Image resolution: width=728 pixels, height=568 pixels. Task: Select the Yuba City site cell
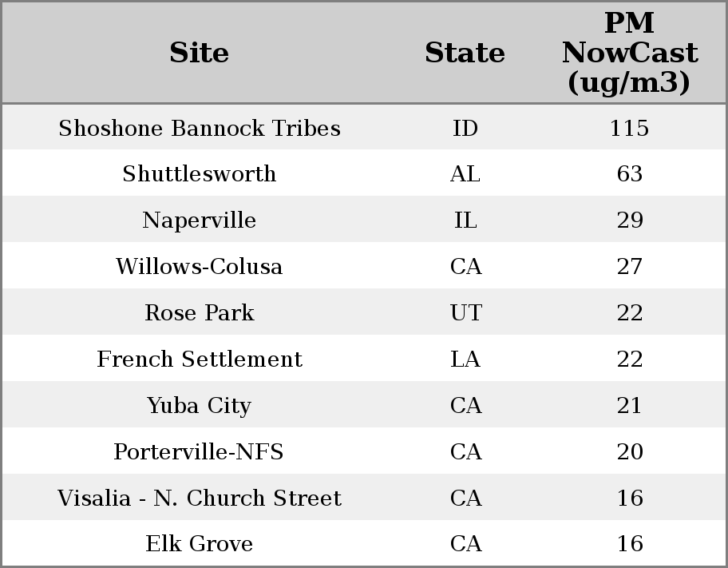tap(199, 406)
